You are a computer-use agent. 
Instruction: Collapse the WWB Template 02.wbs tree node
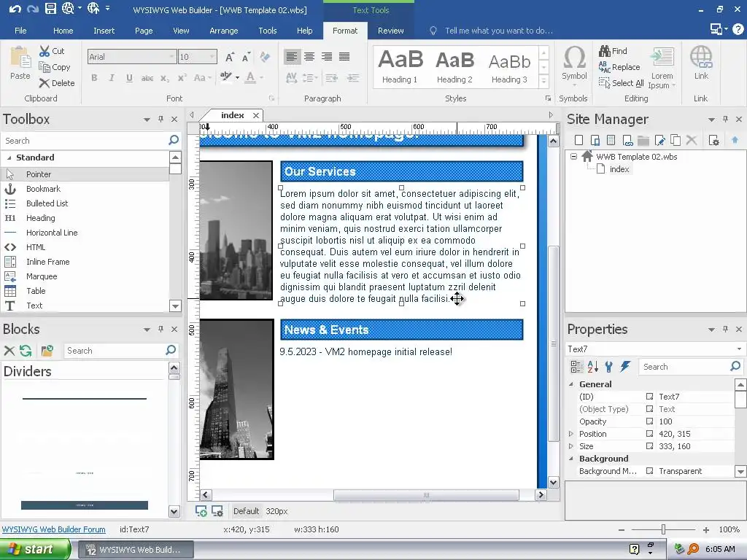573,156
